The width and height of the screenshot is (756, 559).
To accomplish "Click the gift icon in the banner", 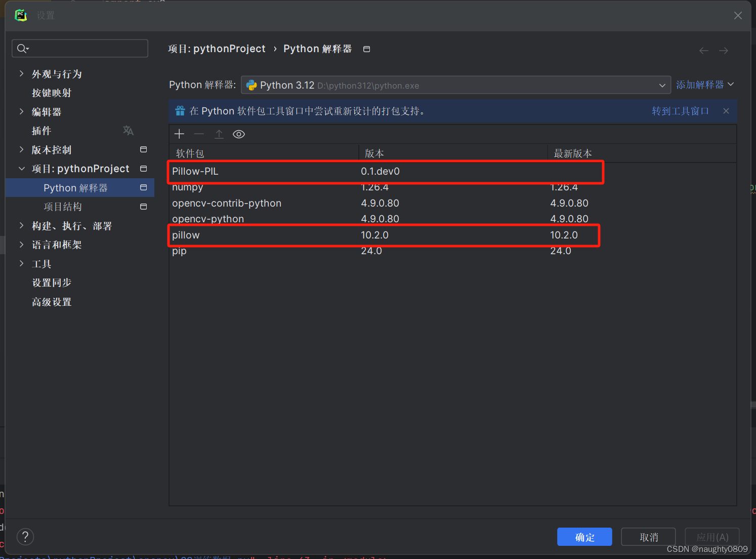I will (x=180, y=111).
